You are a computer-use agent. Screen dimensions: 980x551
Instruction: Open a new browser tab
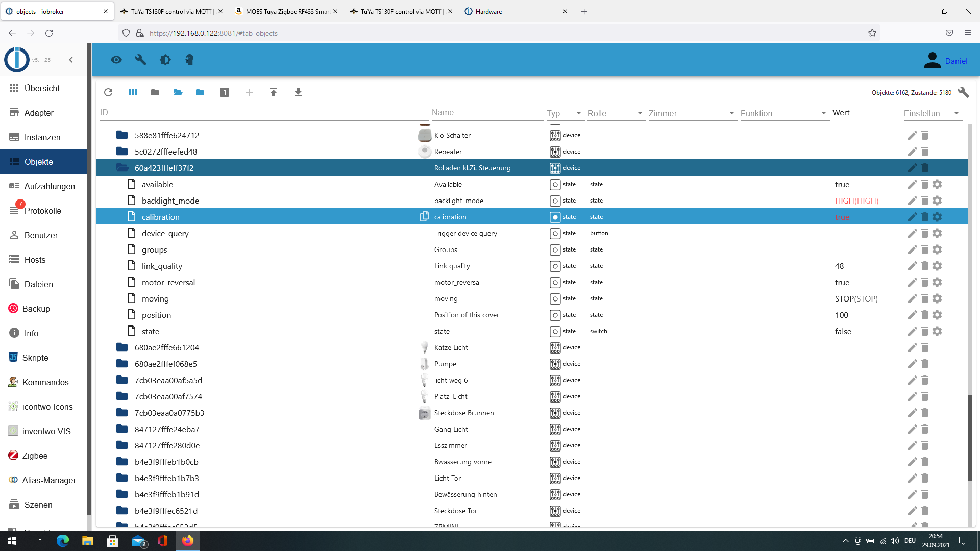coord(584,11)
